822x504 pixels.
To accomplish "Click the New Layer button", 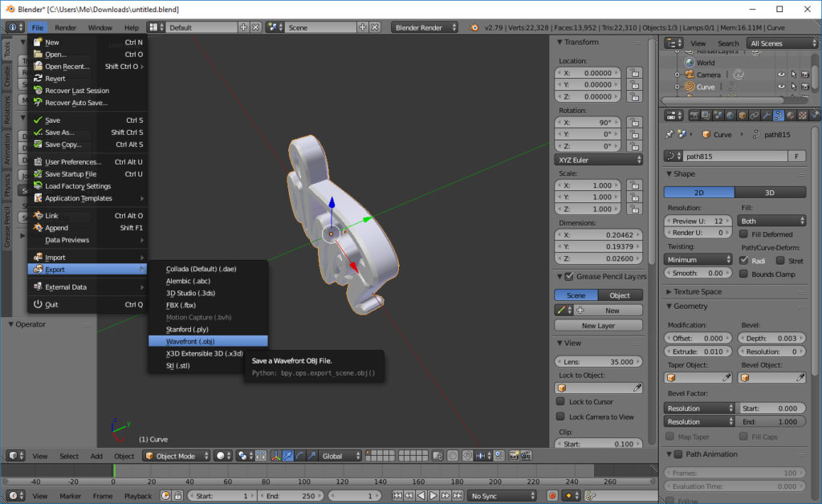I will (598, 325).
